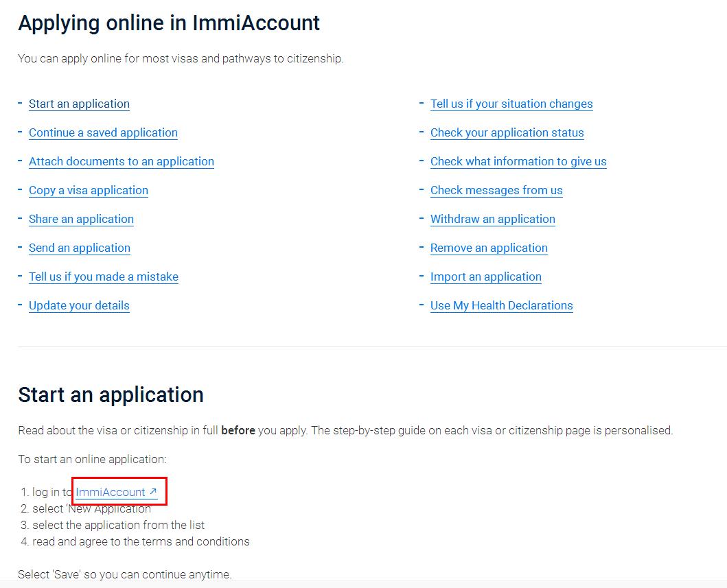Select Attach documents to an application
The image size is (727, 588).
pos(122,161)
